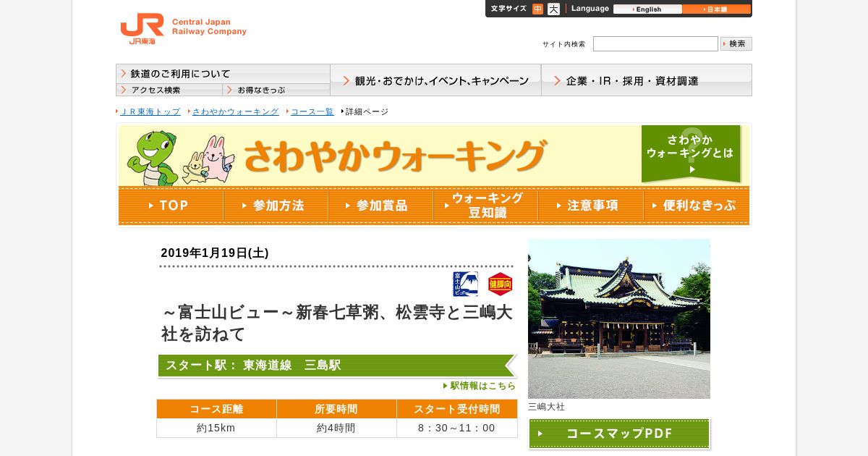Click the course title mentioning 新春七草粥 and 松雲寺

coord(337,324)
